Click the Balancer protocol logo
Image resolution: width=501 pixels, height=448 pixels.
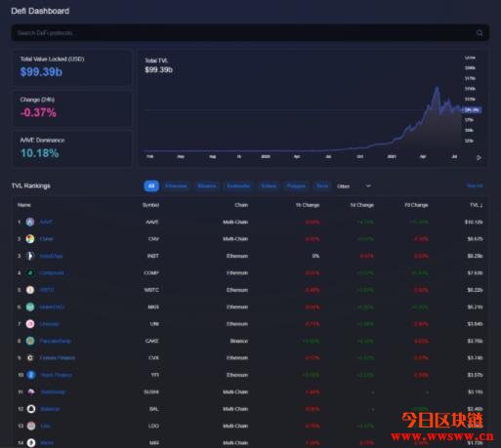click(31, 409)
